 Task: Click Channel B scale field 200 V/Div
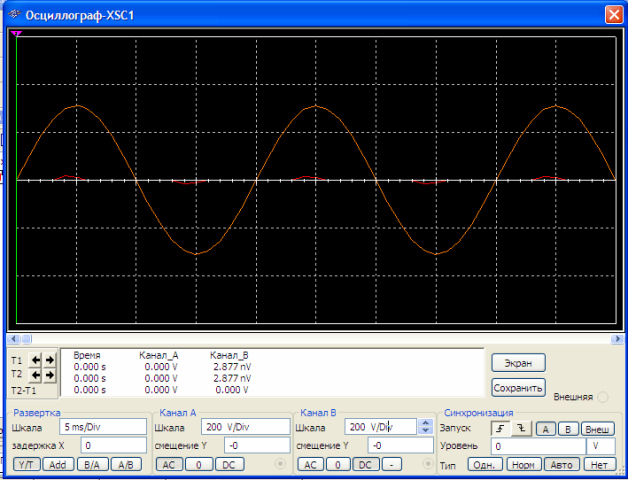(x=380, y=427)
